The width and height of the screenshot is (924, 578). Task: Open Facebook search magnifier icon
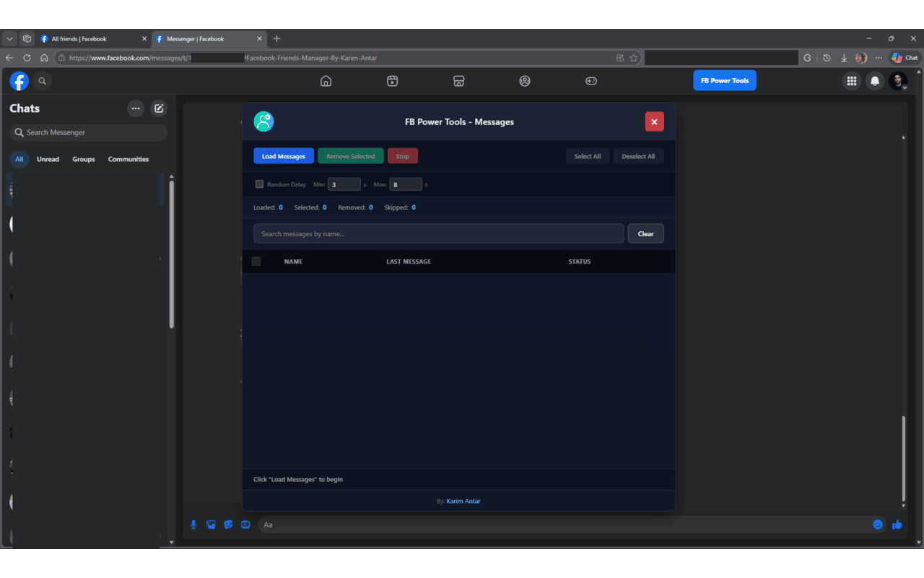43,81
